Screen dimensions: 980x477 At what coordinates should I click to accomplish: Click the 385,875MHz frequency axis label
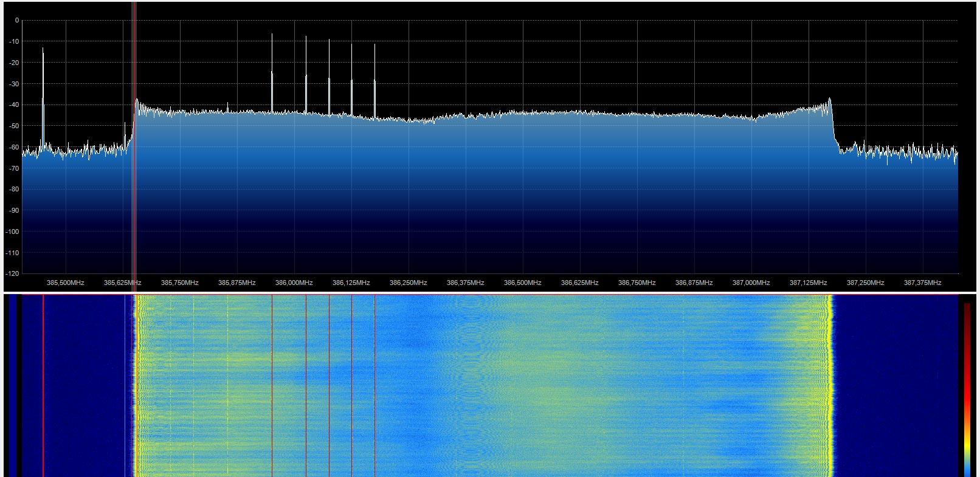coord(237,283)
